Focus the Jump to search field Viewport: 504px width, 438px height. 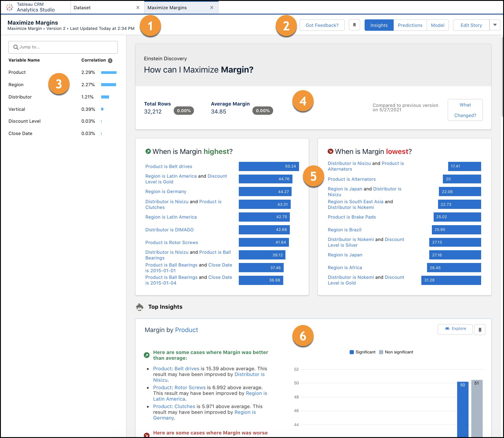pyautogui.click(x=63, y=47)
